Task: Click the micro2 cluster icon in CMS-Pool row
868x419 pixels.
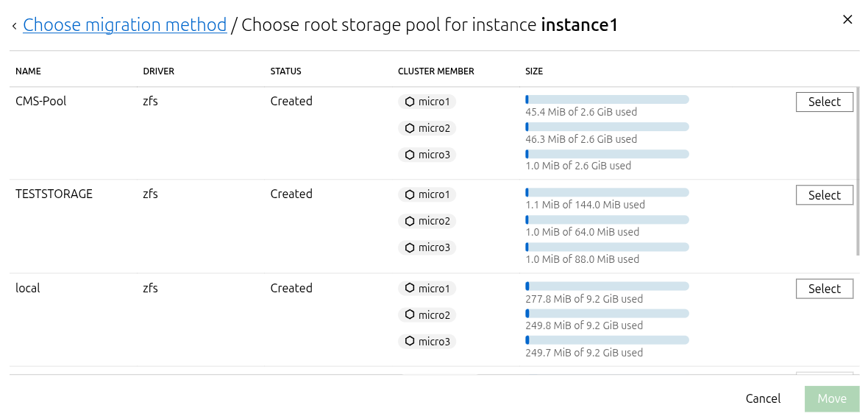Action: click(x=410, y=128)
